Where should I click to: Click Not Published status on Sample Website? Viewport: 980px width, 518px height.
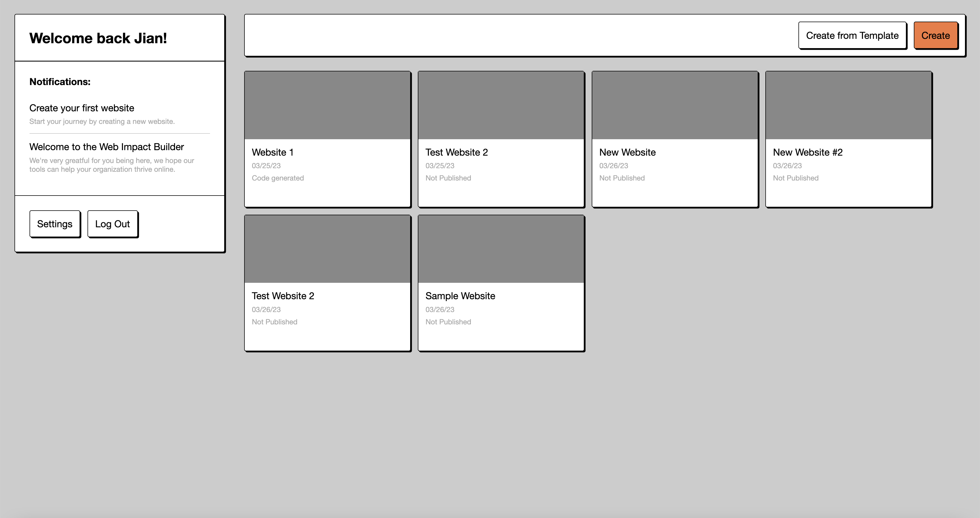(x=448, y=322)
